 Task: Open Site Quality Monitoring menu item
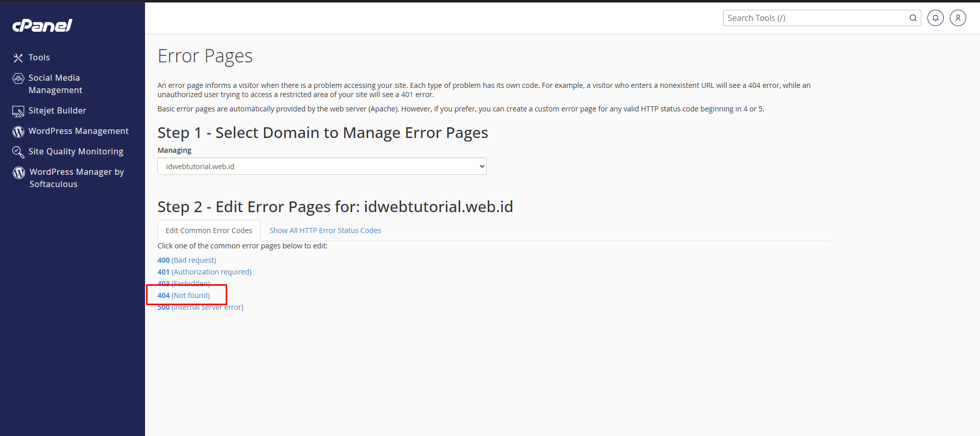[x=76, y=151]
